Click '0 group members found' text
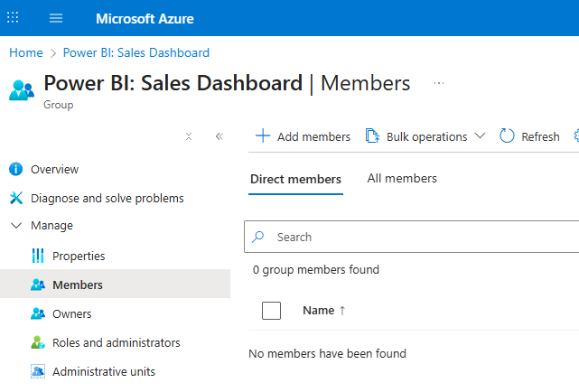 [316, 269]
